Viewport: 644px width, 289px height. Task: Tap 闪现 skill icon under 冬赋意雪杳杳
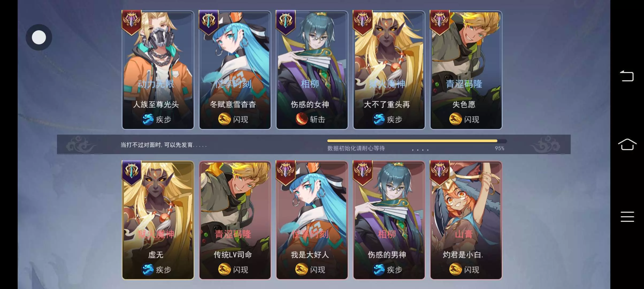click(x=225, y=119)
